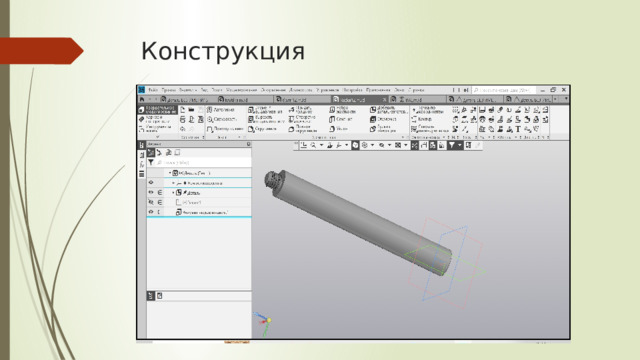Select the Эскиз1 item in model tree

192,202
